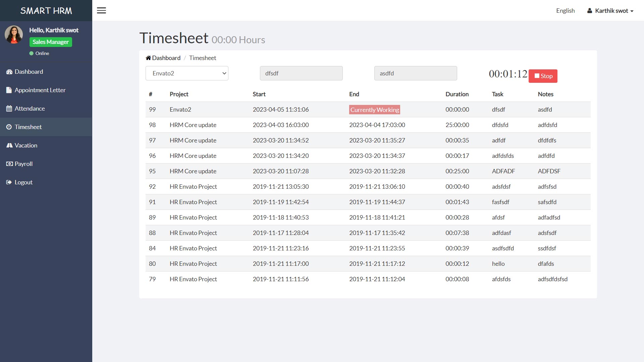Click the Payroll money icon
644x362 pixels.
click(x=9, y=164)
